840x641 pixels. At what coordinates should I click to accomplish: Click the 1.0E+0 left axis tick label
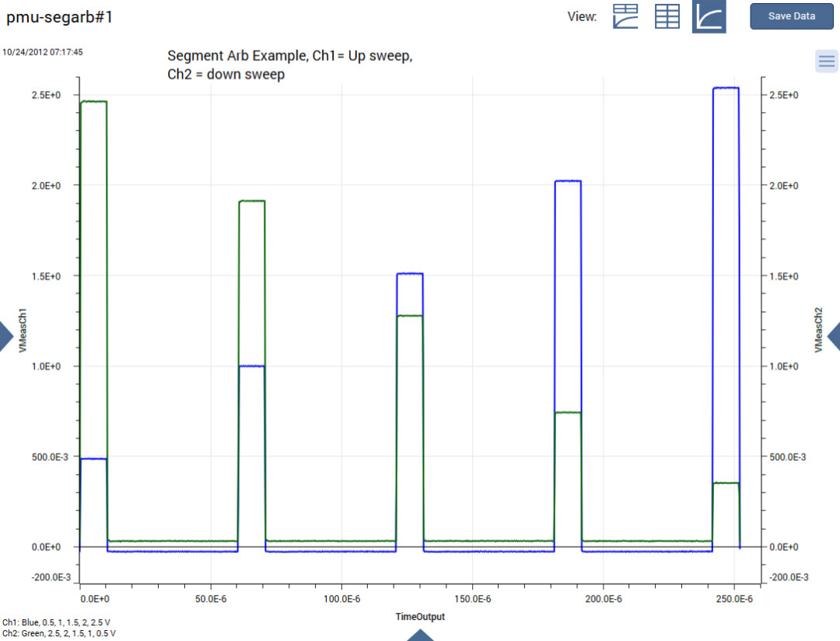point(46,366)
